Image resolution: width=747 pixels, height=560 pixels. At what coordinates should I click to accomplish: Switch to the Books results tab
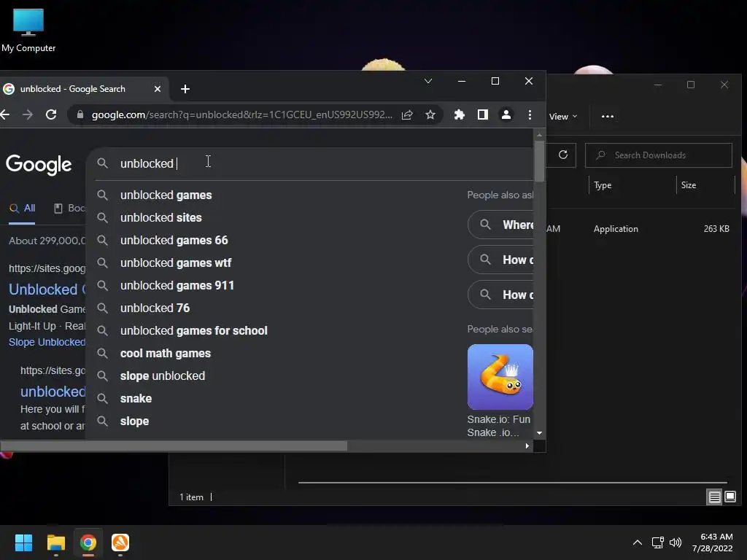click(69, 208)
